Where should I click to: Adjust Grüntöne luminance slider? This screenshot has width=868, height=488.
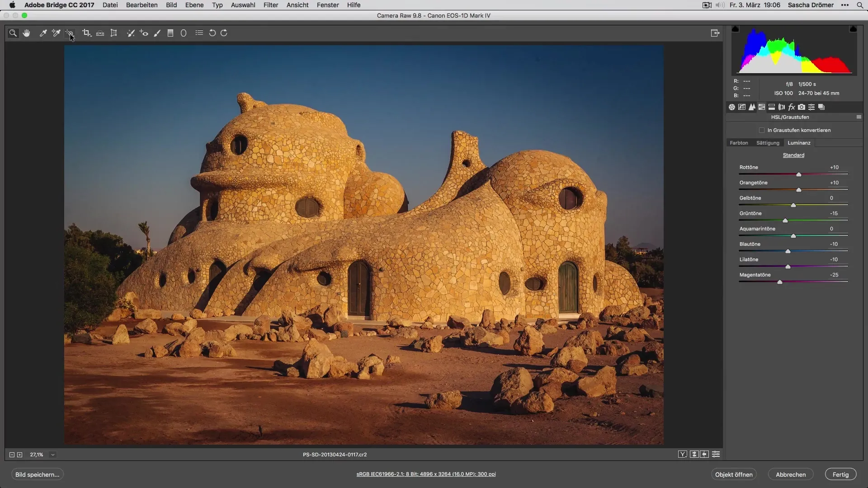coord(785,221)
